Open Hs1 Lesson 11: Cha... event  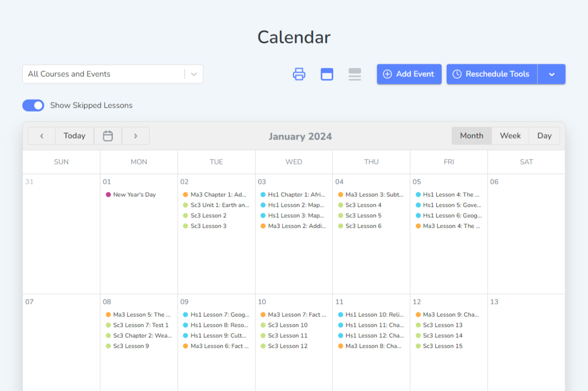(371, 325)
